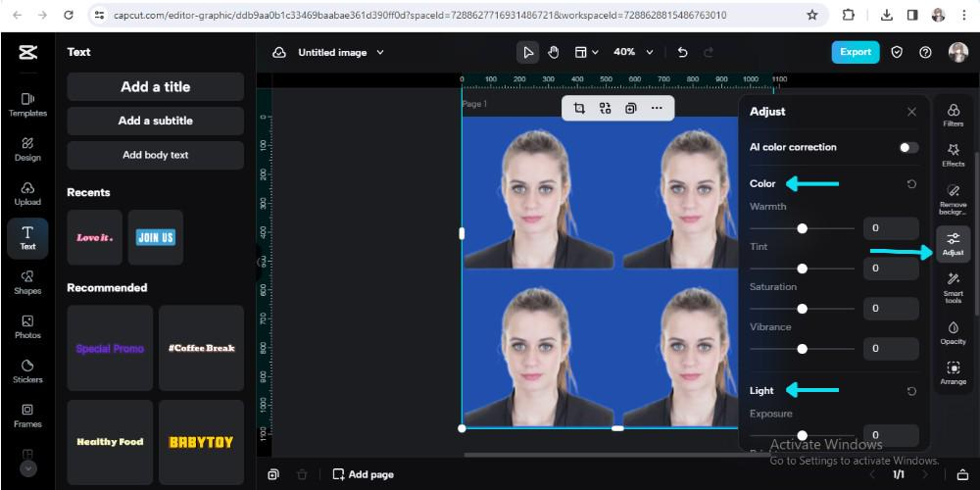Click the Warmth value field
980x490 pixels.
coord(891,228)
